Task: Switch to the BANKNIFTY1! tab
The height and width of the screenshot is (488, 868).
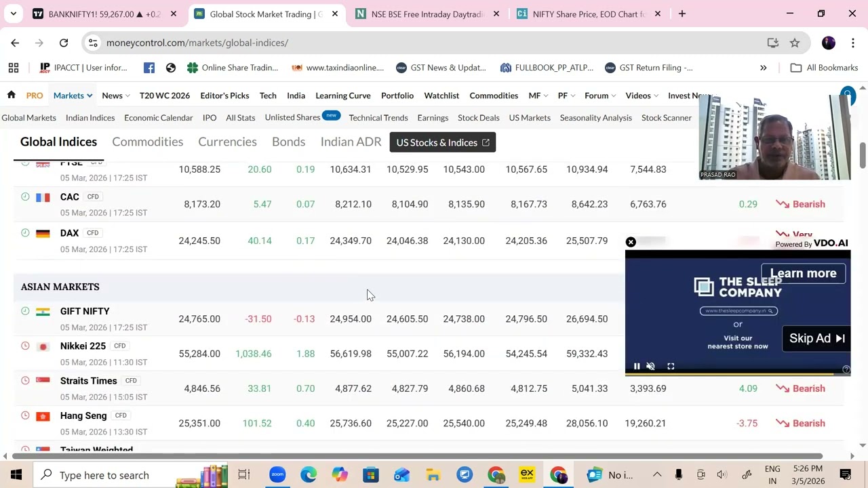Action: point(105,14)
